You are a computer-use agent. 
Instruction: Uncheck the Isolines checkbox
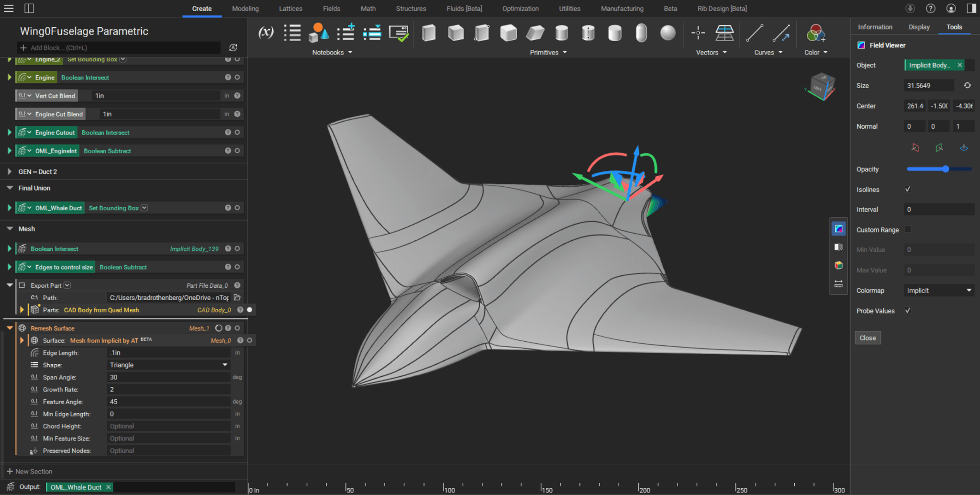(x=908, y=189)
